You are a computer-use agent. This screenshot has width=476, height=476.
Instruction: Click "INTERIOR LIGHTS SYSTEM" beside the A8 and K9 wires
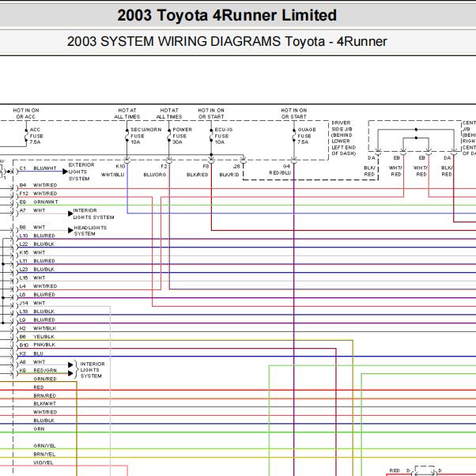93,370
